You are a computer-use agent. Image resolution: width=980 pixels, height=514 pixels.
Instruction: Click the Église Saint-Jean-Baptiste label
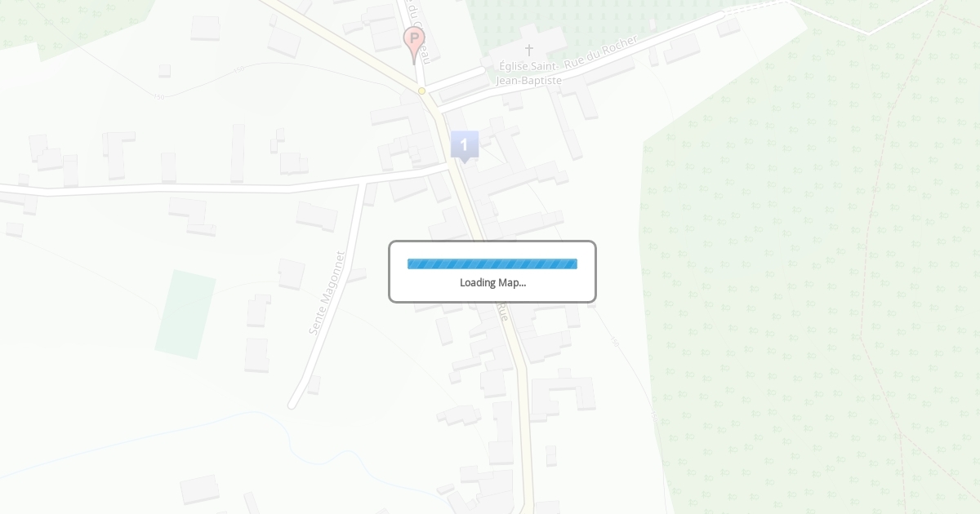528,73
